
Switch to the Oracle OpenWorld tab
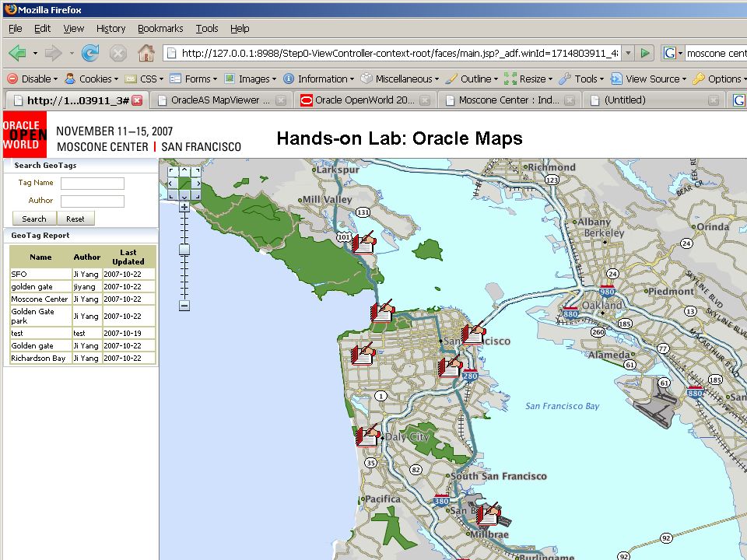point(364,100)
